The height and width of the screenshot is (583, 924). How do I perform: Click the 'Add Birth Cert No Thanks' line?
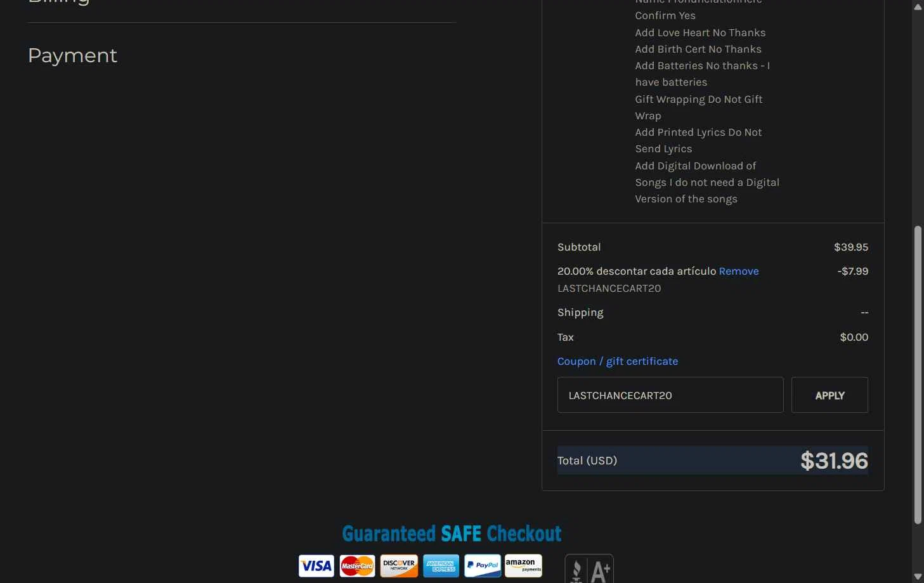698,49
